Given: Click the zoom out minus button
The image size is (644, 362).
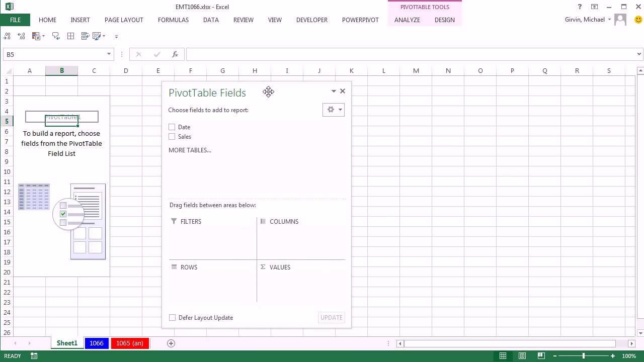Looking at the screenshot, I should 555,356.
